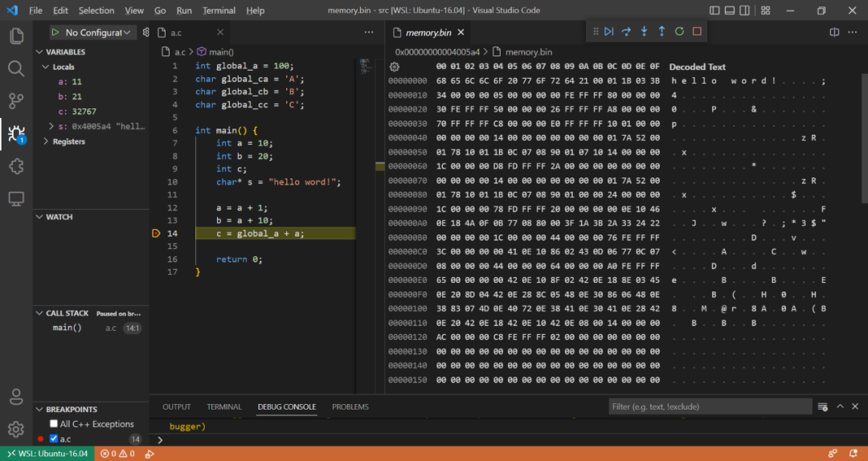Open the Source Control view
Viewport: 868px width, 461px height.
(16, 101)
